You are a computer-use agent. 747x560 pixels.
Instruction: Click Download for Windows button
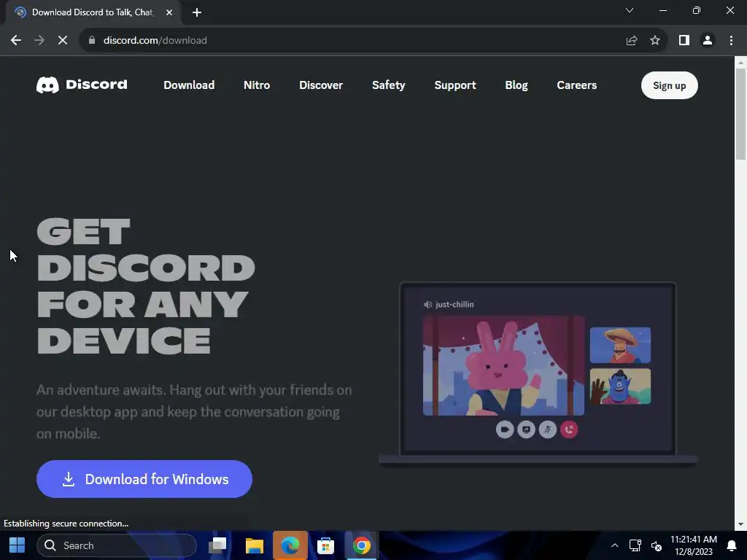[144, 479]
